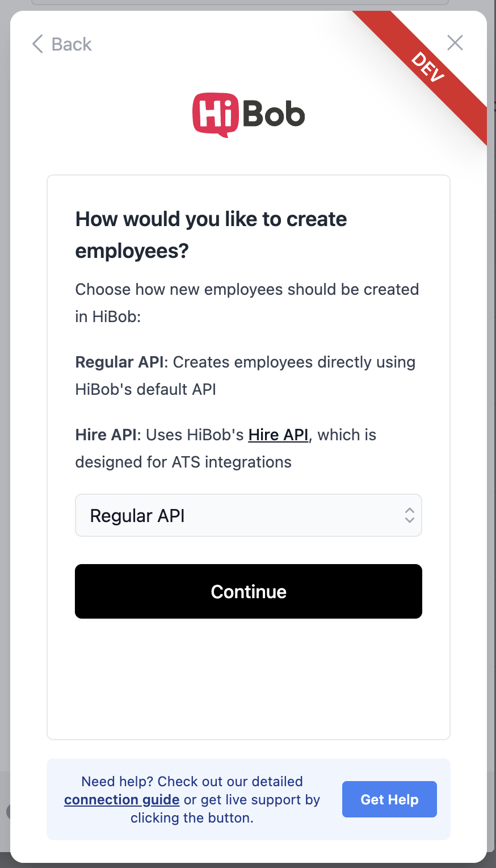Click the bold Hire API description label
Image resolution: width=496 pixels, height=868 pixels.
106,435
